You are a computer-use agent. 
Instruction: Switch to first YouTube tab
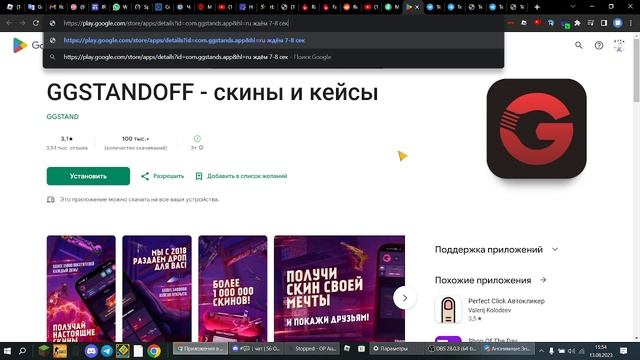pos(226,7)
